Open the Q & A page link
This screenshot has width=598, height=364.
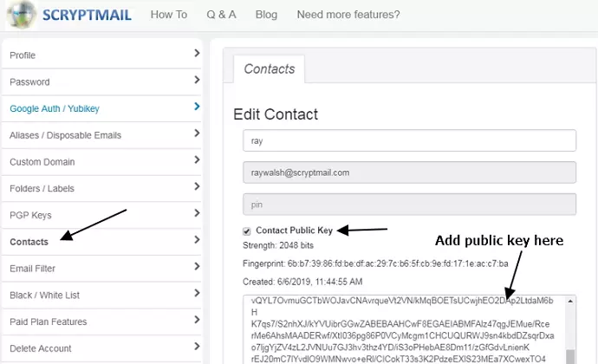coord(221,15)
